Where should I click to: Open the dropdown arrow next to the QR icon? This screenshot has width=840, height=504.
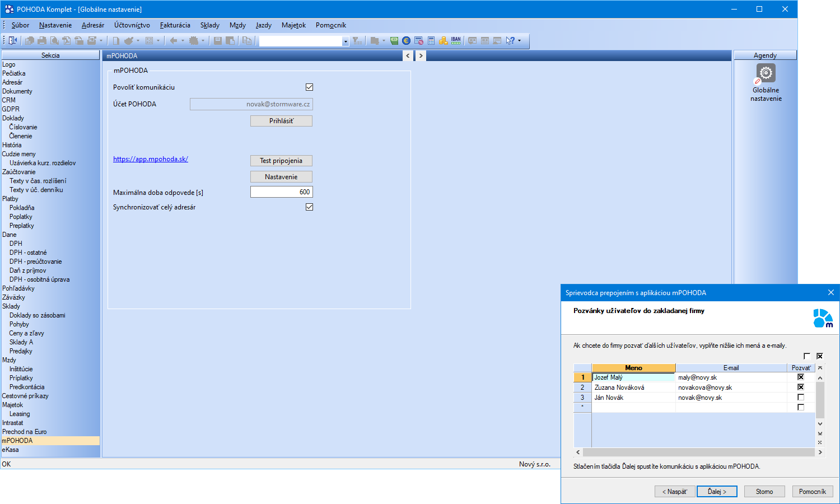[x=158, y=40]
